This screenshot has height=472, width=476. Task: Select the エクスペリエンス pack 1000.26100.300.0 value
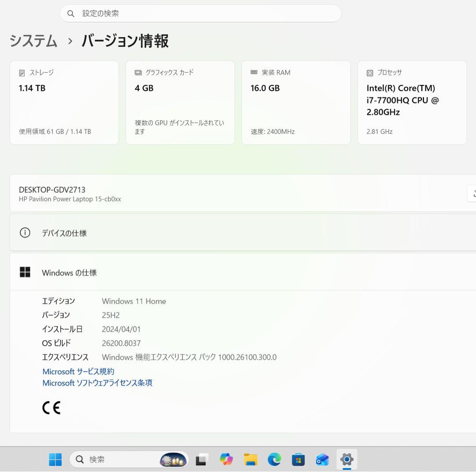click(189, 357)
